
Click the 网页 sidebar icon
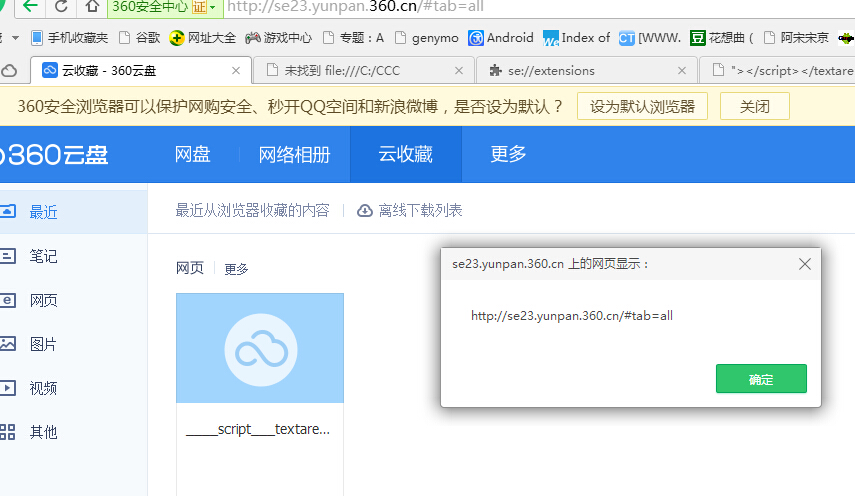coord(8,300)
